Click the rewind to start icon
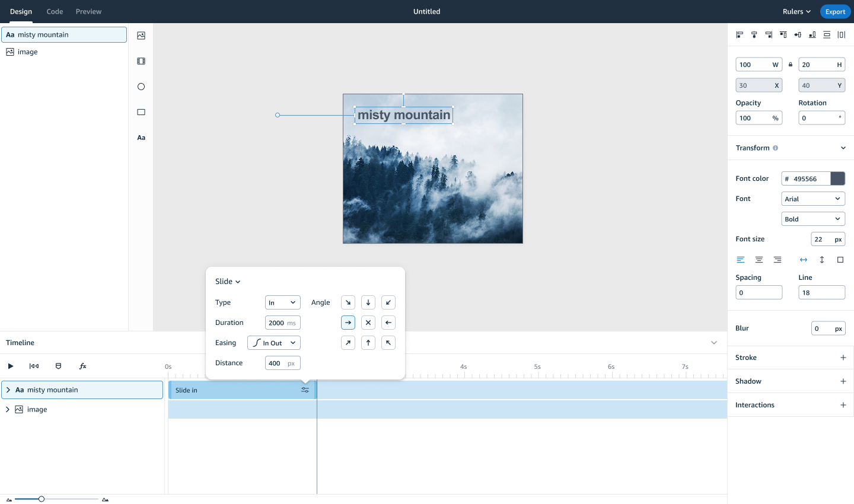The width and height of the screenshot is (854, 504). click(x=34, y=366)
